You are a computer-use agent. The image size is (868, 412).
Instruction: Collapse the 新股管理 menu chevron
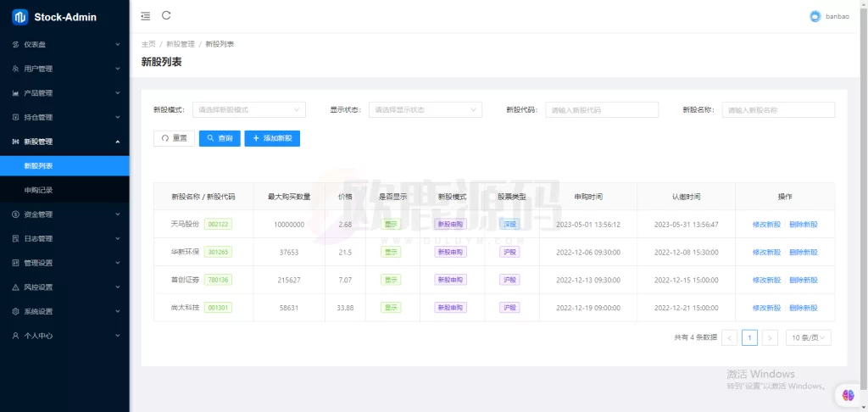[x=117, y=142]
